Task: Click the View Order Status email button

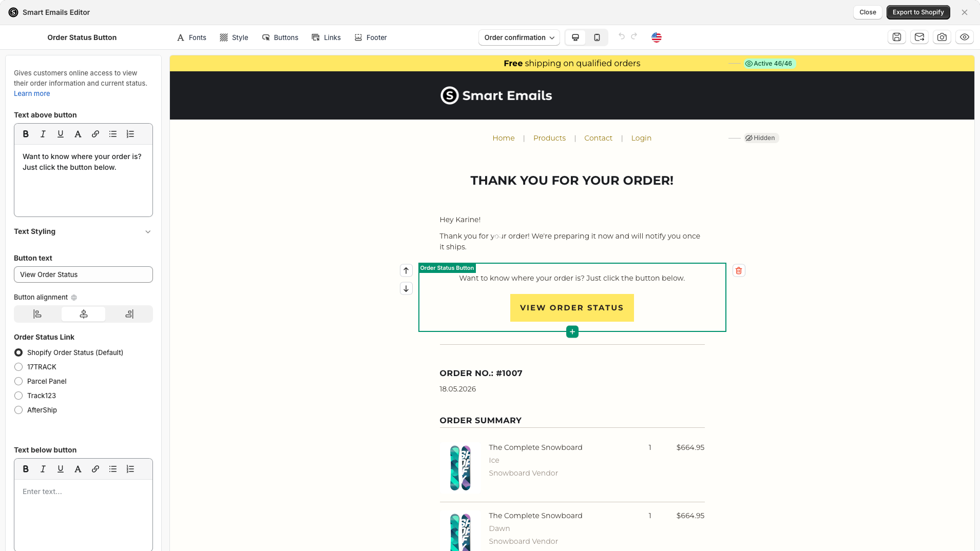Action: click(572, 308)
